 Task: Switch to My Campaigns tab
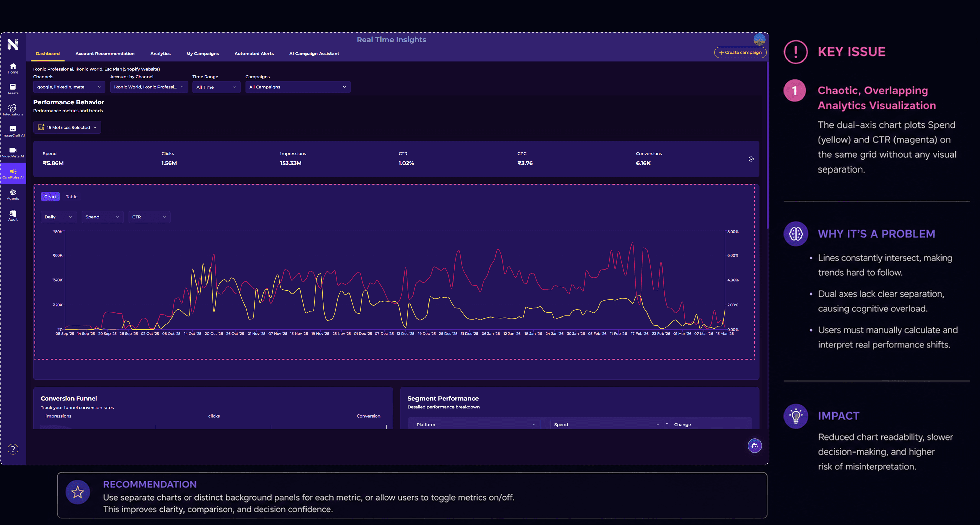tap(202, 53)
